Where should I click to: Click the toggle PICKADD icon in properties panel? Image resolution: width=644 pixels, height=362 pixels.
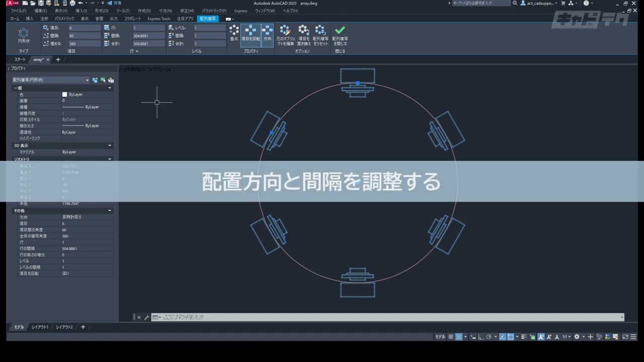(x=95, y=79)
